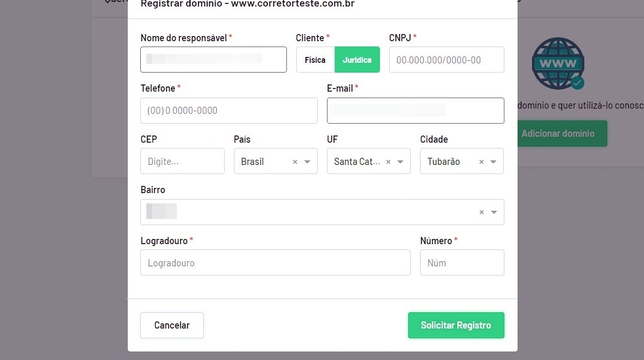
Task: Open the UF state dropdown arrow
Action: tap(400, 162)
